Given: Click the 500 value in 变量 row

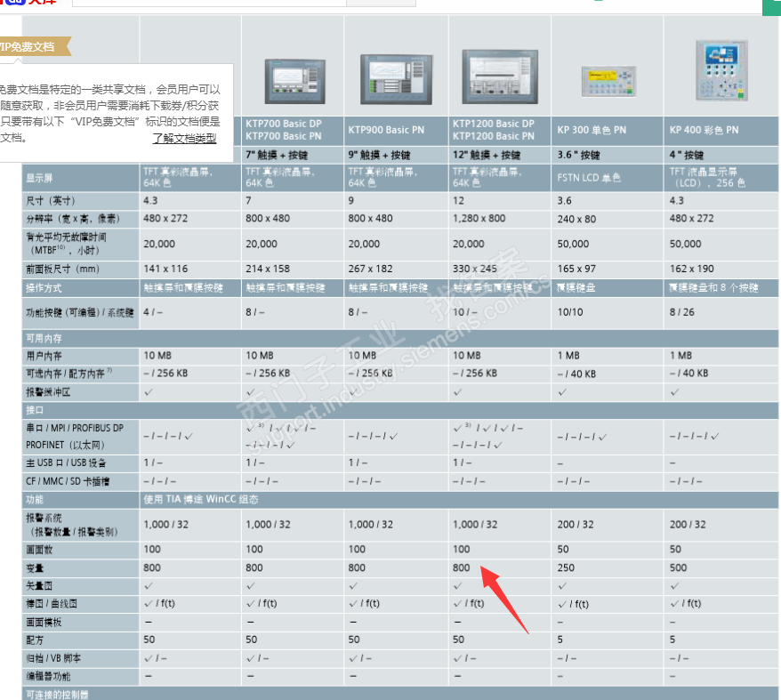Looking at the screenshot, I should pos(678,568).
